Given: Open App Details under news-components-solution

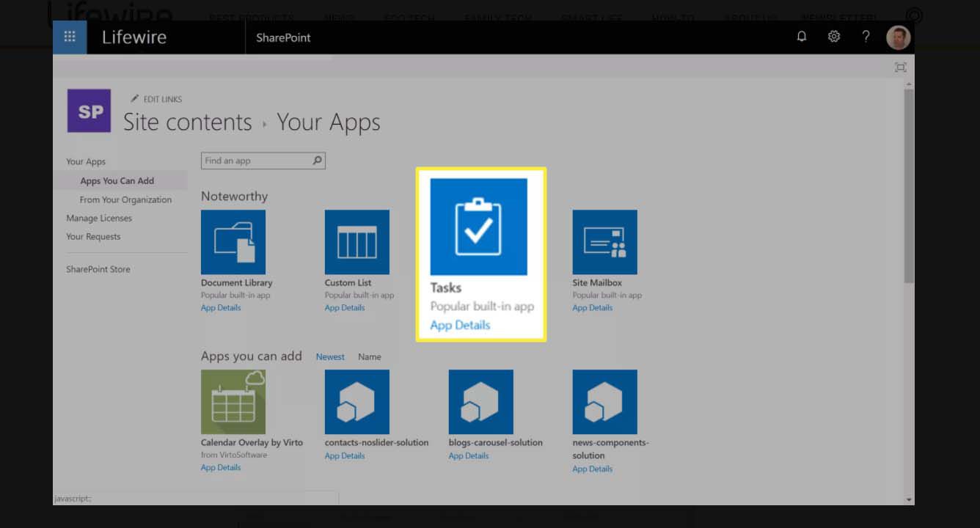Looking at the screenshot, I should (593, 469).
